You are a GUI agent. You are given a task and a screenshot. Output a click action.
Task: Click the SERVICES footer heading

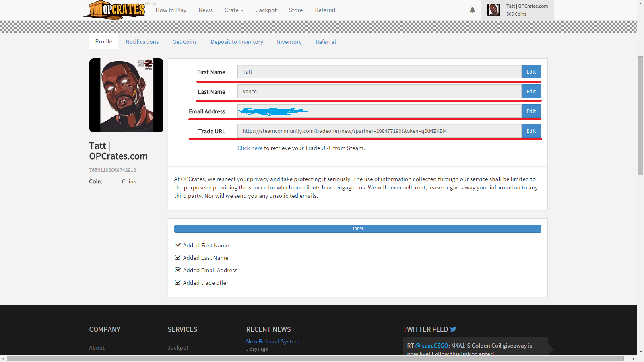click(183, 329)
